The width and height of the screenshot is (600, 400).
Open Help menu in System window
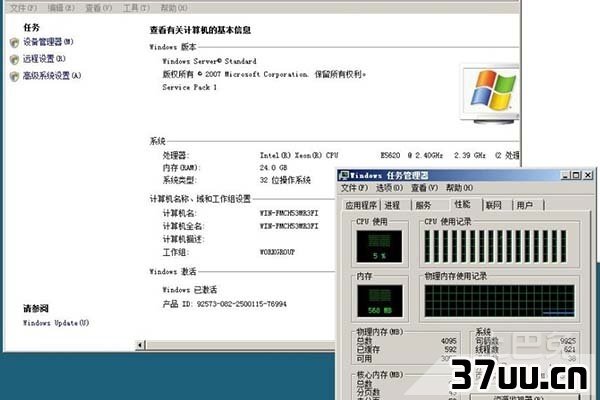174,8
